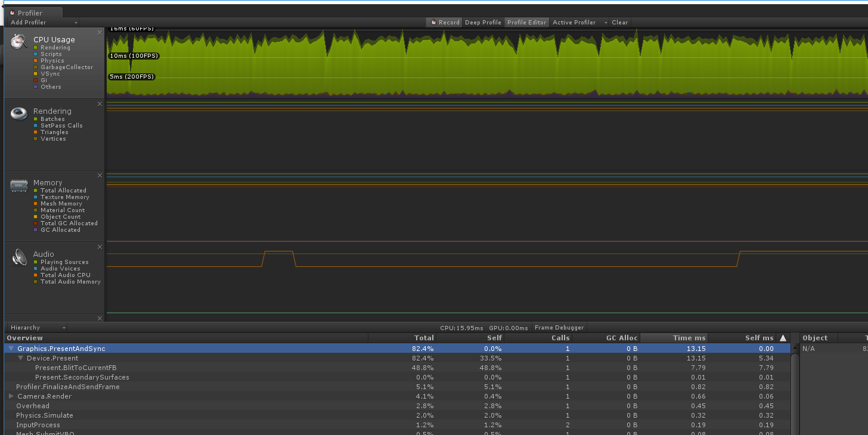Close the Audio profiler module
This screenshot has height=435, width=868.
[100, 247]
